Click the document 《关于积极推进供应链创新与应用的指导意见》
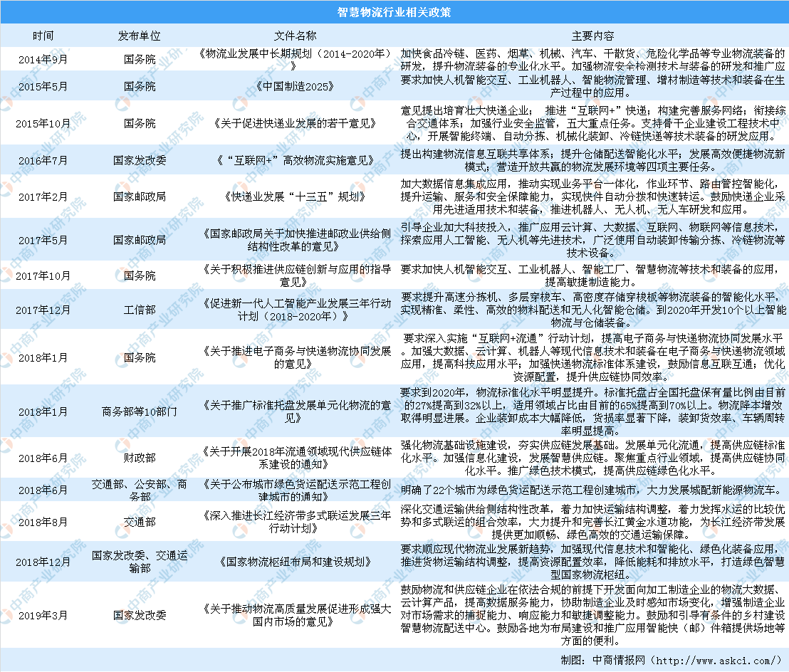Viewport: 789px width, 672px height. point(296,275)
